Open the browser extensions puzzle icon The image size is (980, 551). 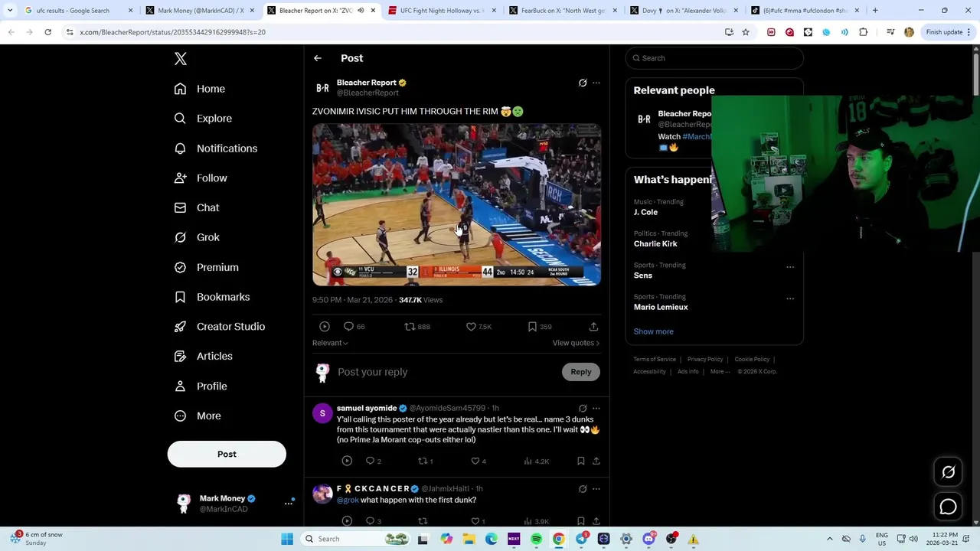[864, 32]
